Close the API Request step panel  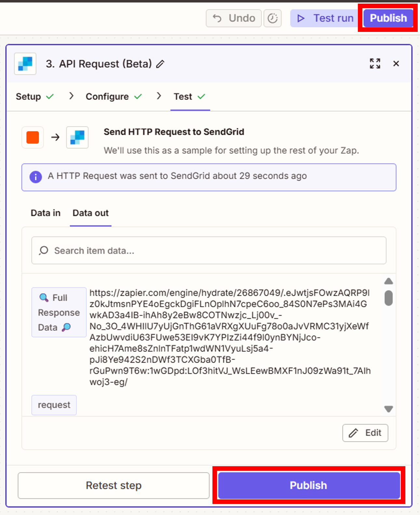[396, 63]
